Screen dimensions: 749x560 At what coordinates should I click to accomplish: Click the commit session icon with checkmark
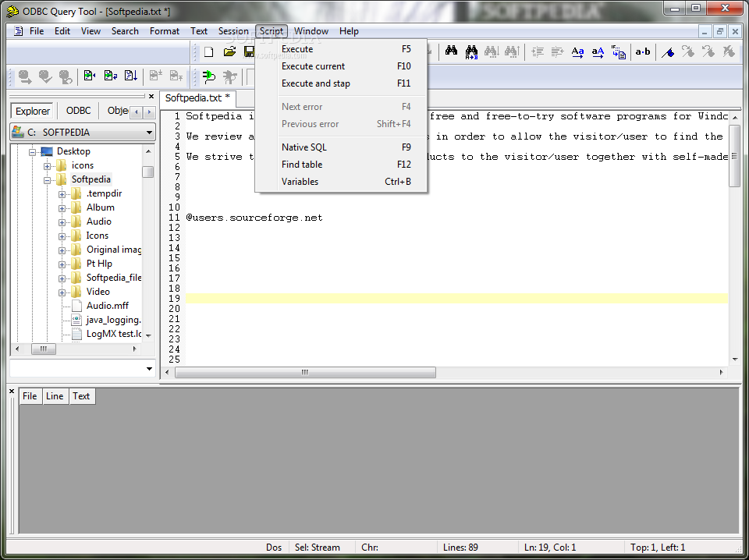tap(45, 76)
